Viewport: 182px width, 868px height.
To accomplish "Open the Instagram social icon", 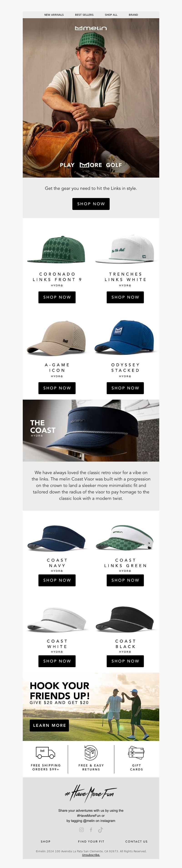I will pyautogui.click(x=81, y=830).
